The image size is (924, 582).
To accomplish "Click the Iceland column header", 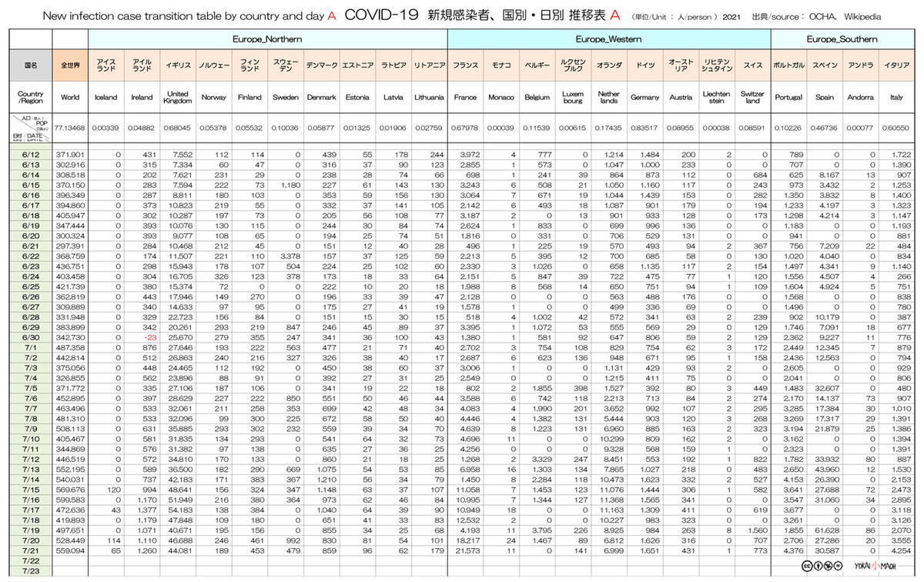I will 105,98.
